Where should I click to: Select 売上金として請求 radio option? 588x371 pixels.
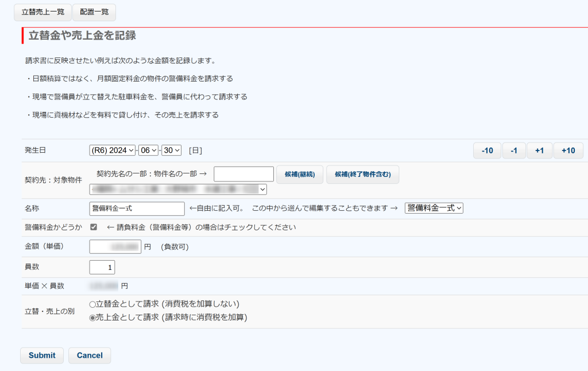point(92,318)
